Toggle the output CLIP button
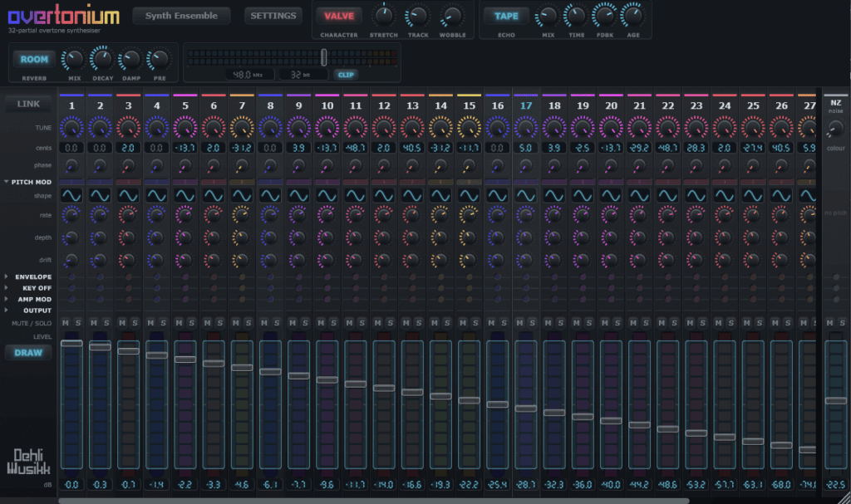Image resolution: width=851 pixels, height=504 pixels. coord(346,75)
